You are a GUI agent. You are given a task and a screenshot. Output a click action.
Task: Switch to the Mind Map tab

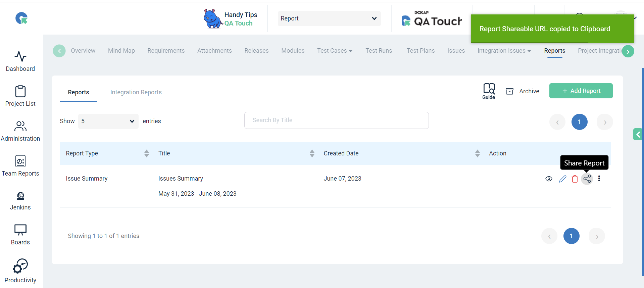121,51
